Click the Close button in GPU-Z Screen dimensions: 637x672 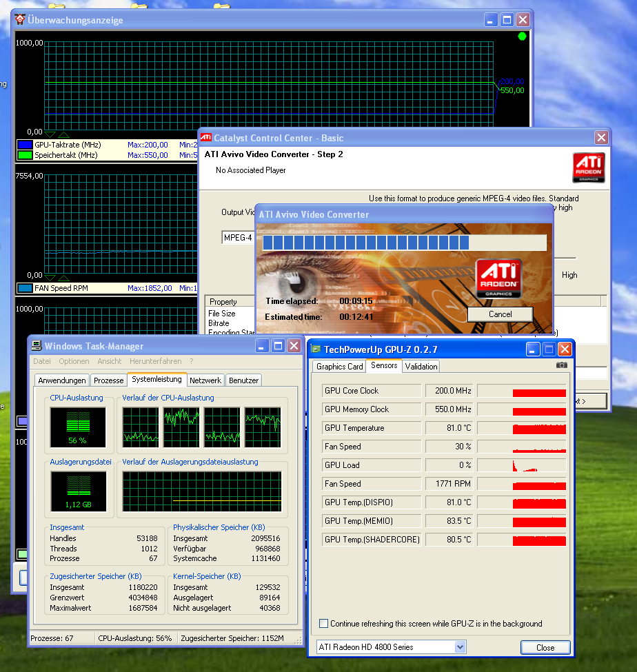click(545, 648)
